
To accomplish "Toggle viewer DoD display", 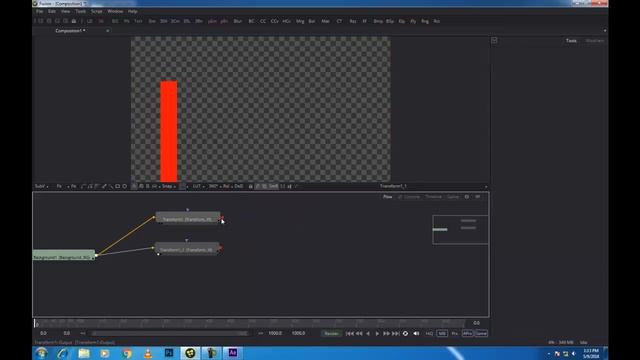I will [239, 186].
